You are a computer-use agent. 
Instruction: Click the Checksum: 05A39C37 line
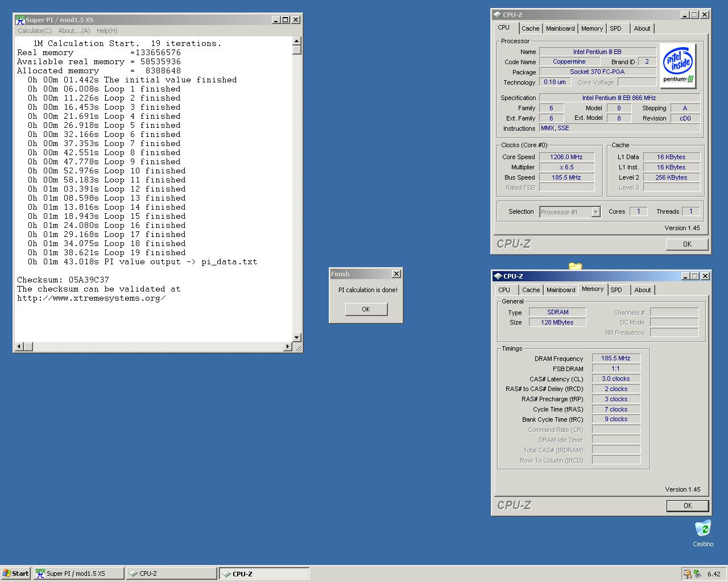[x=63, y=280]
